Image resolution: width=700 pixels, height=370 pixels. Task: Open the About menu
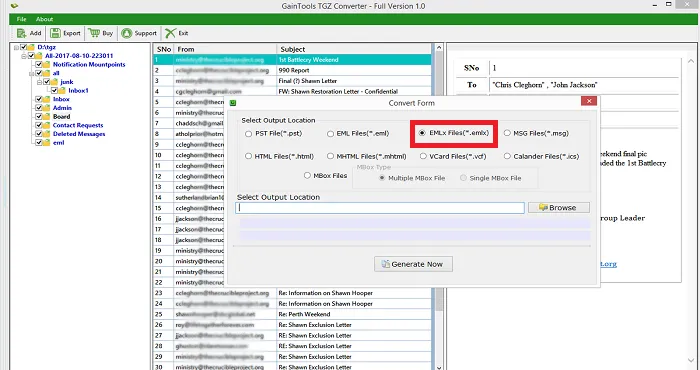click(x=44, y=19)
